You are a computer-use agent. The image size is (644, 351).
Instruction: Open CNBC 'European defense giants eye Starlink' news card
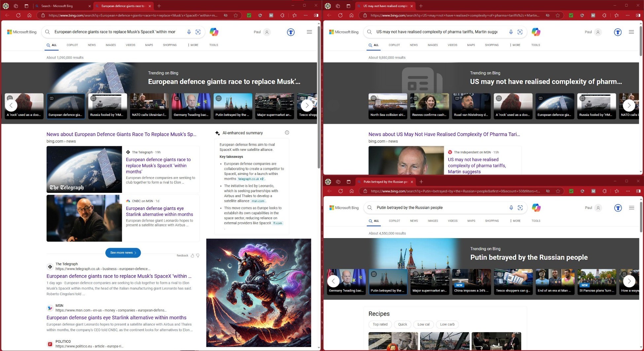pyautogui.click(x=123, y=218)
